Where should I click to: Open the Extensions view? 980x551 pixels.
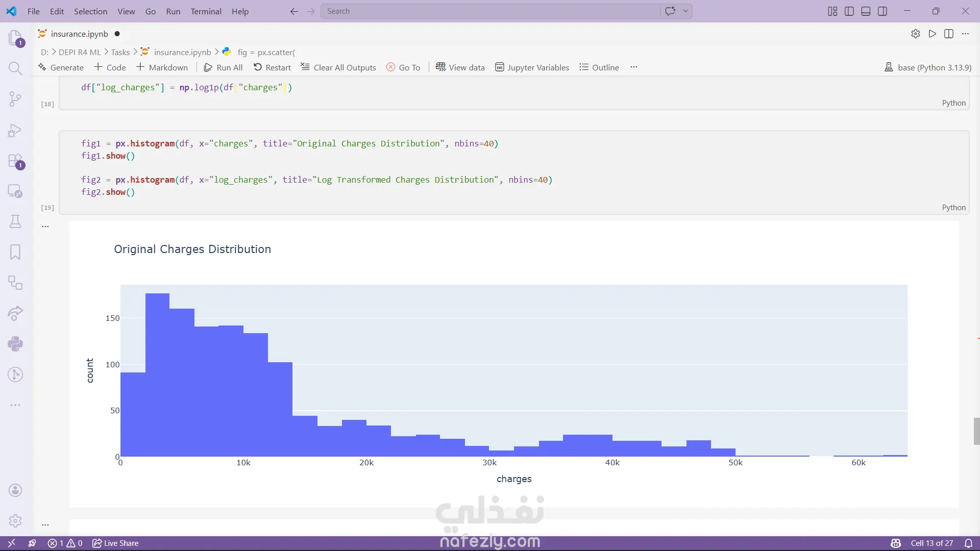coord(15,161)
